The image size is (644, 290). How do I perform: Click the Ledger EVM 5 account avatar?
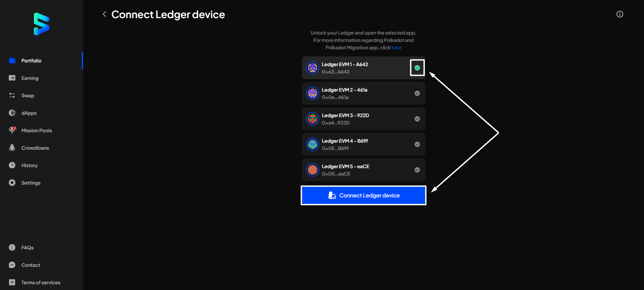click(x=312, y=170)
